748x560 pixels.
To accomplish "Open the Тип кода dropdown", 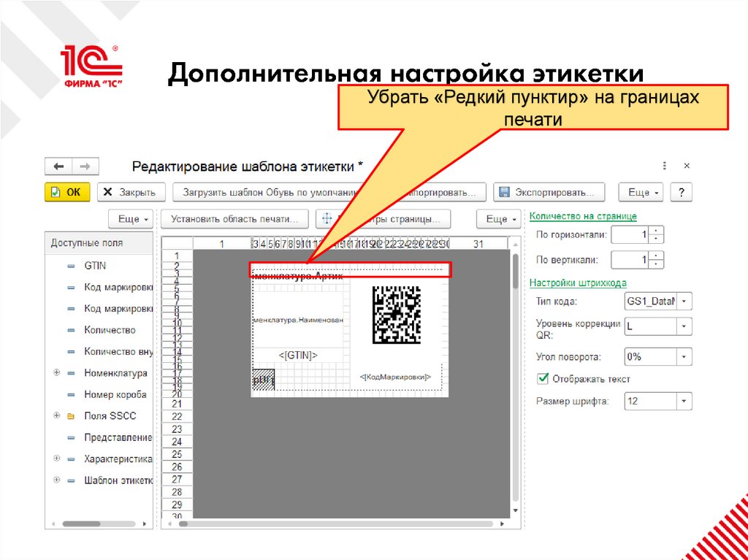I will click(x=684, y=302).
